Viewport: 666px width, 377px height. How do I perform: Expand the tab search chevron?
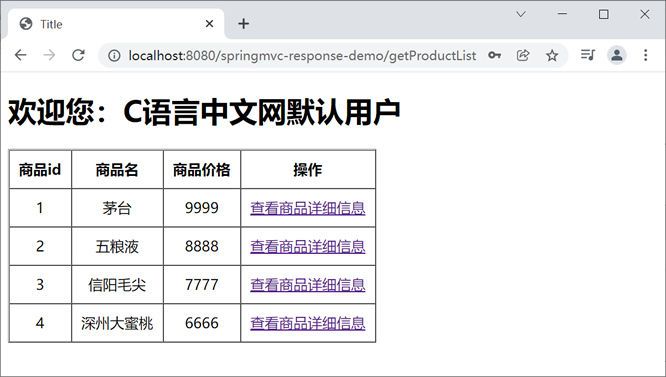[x=521, y=14]
